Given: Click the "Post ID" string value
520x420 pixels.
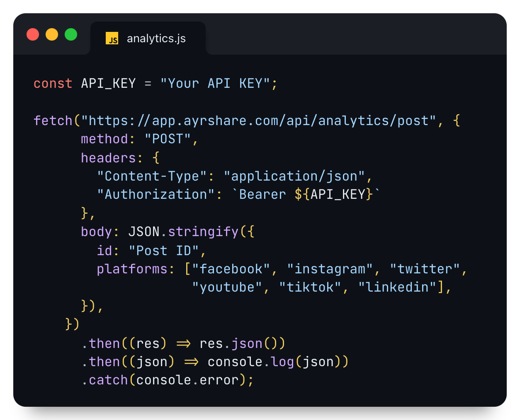Looking at the screenshot, I should pyautogui.click(x=164, y=251).
